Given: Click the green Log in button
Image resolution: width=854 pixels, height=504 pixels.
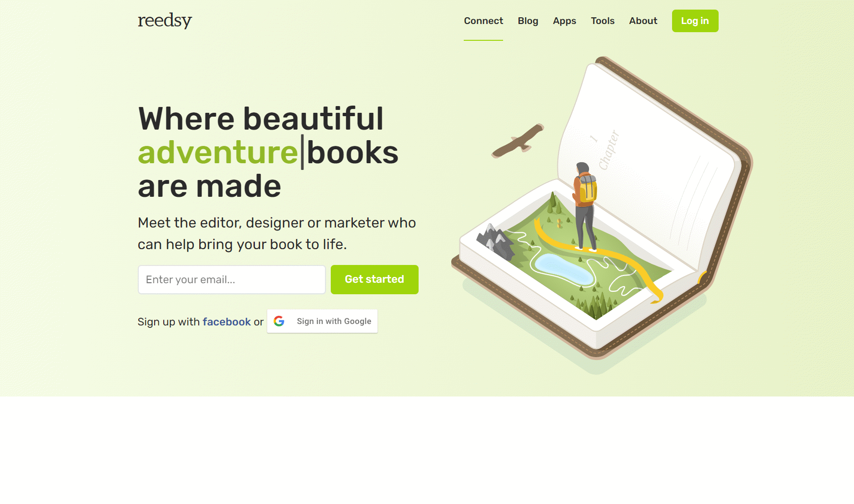Looking at the screenshot, I should (695, 21).
